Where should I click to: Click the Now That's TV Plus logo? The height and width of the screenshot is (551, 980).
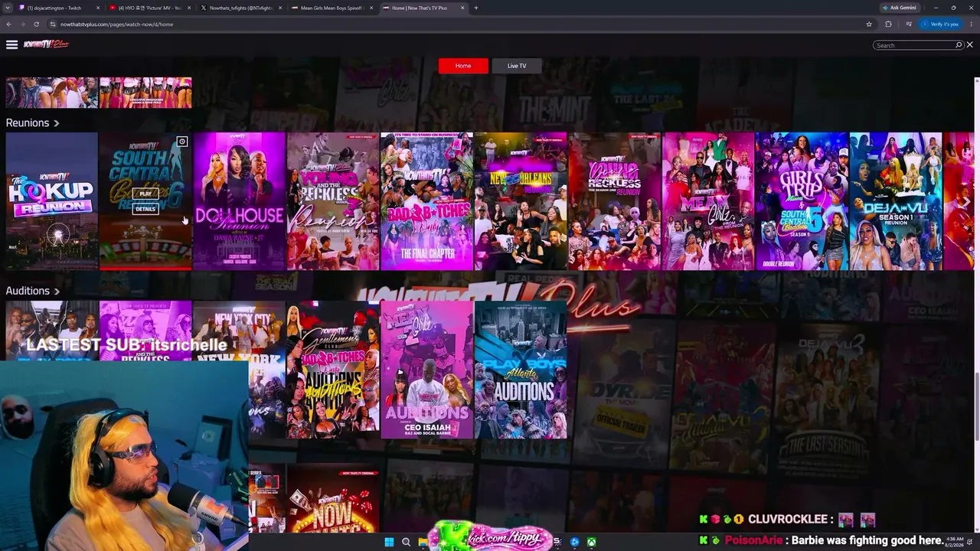pyautogui.click(x=46, y=44)
